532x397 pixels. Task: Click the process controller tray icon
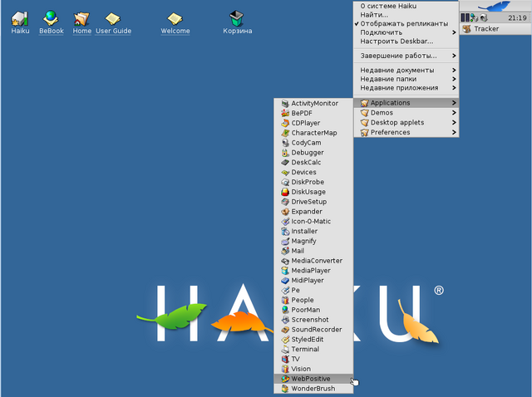[x=465, y=17]
